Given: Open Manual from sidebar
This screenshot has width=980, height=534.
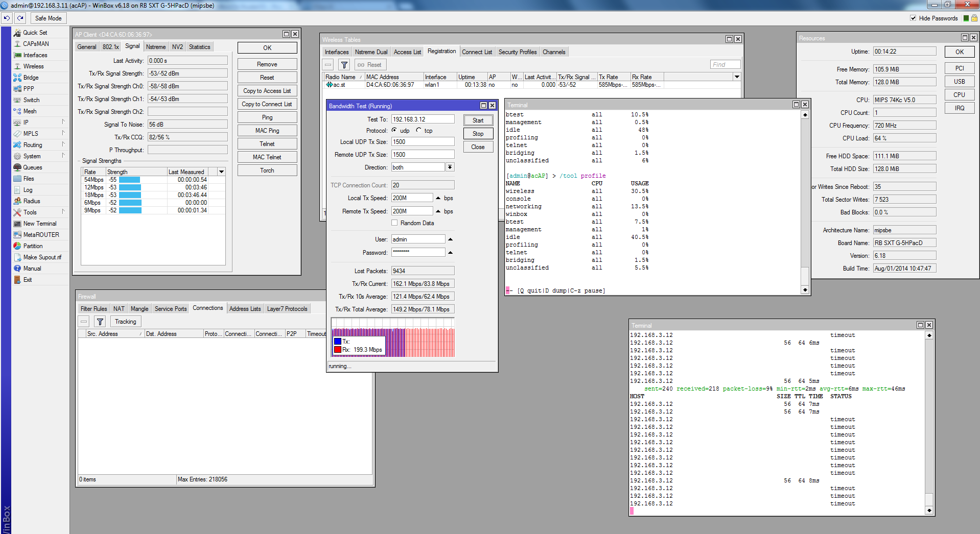Looking at the screenshot, I should [x=32, y=269].
